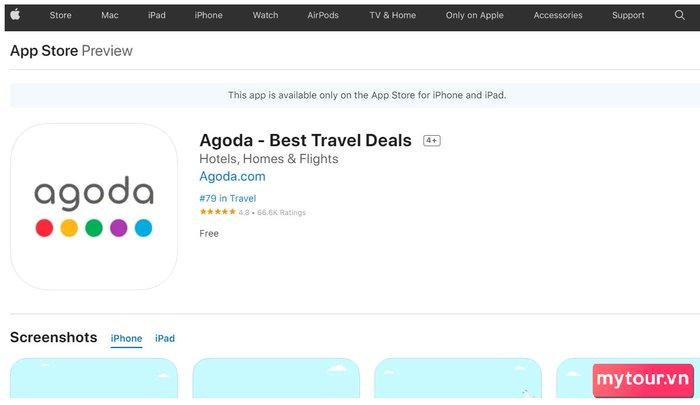Open the Mac menu item

(110, 15)
